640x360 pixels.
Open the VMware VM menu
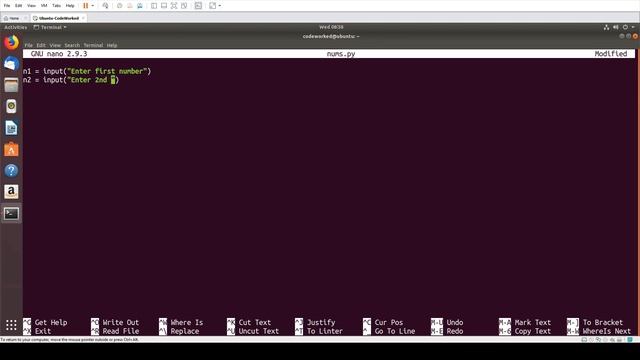click(x=44, y=6)
